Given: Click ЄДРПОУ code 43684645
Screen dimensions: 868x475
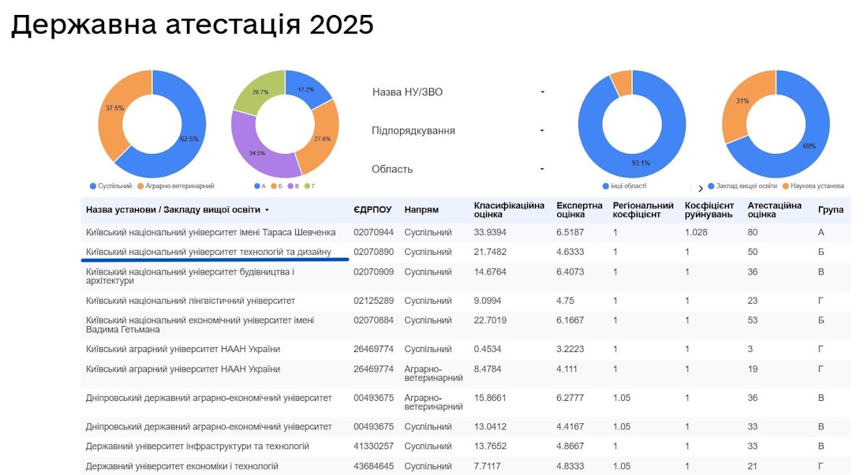Looking at the screenshot, I should (x=374, y=466).
